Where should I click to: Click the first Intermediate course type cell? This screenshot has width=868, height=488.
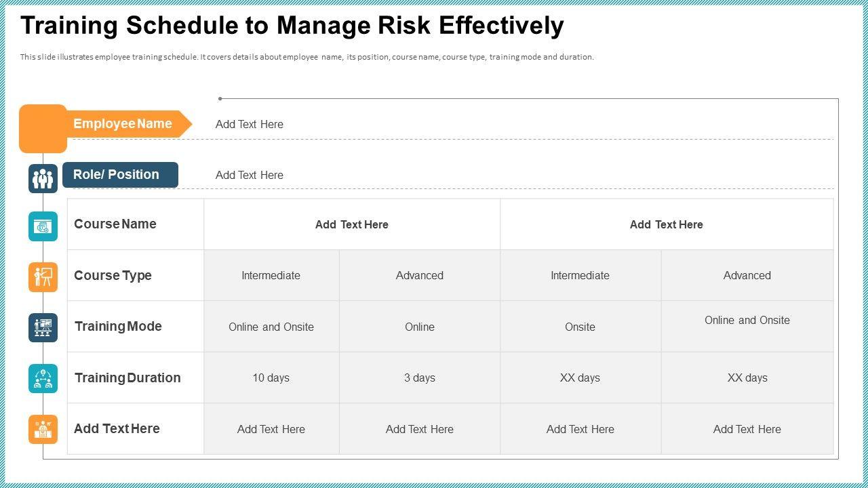pyautogui.click(x=271, y=276)
